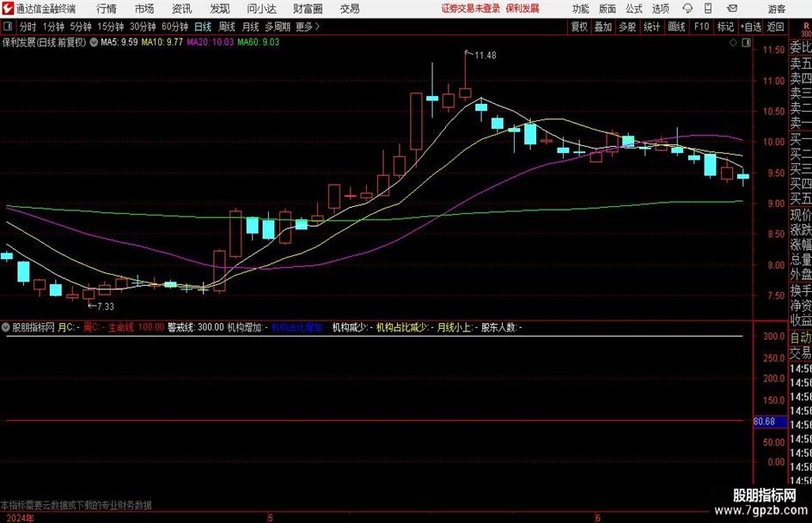Open the customer service headset icon
Viewport: 812px width, 523px height.
click(687, 9)
